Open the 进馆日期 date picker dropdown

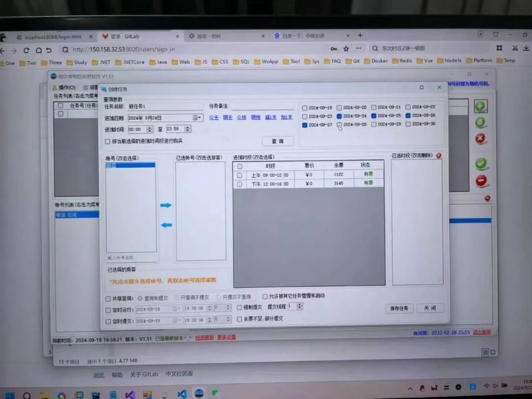[199, 117]
